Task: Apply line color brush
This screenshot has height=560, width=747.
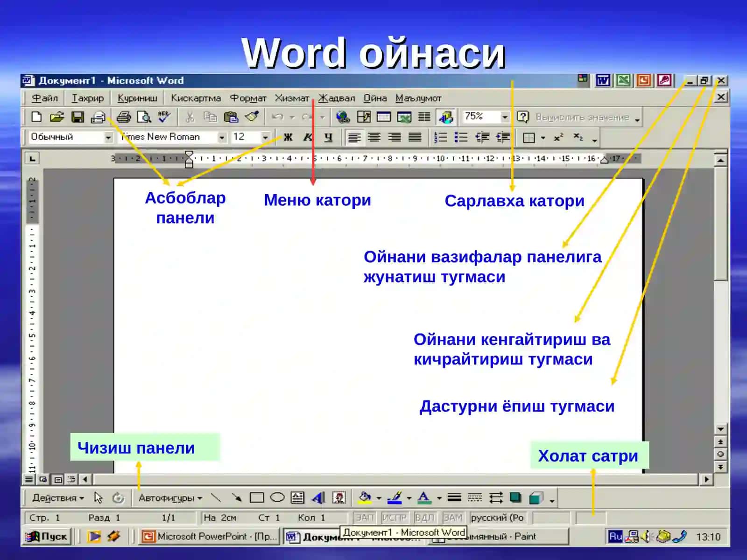Action: click(395, 498)
